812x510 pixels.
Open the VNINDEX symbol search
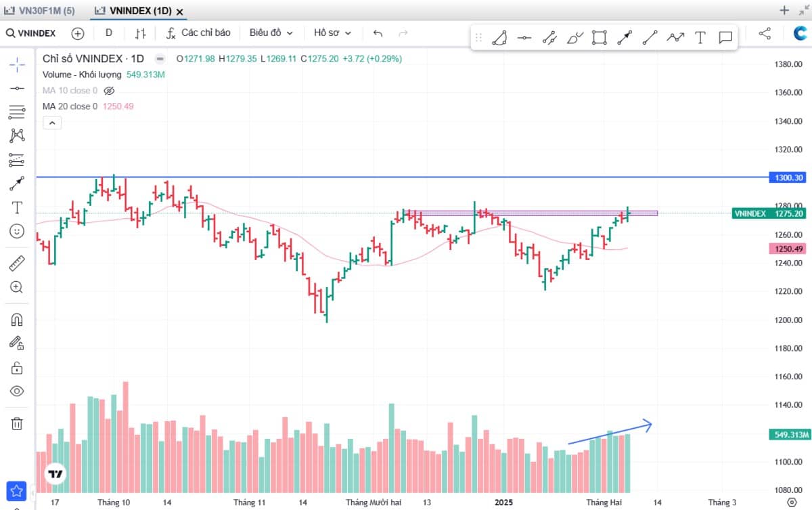pyautogui.click(x=32, y=33)
